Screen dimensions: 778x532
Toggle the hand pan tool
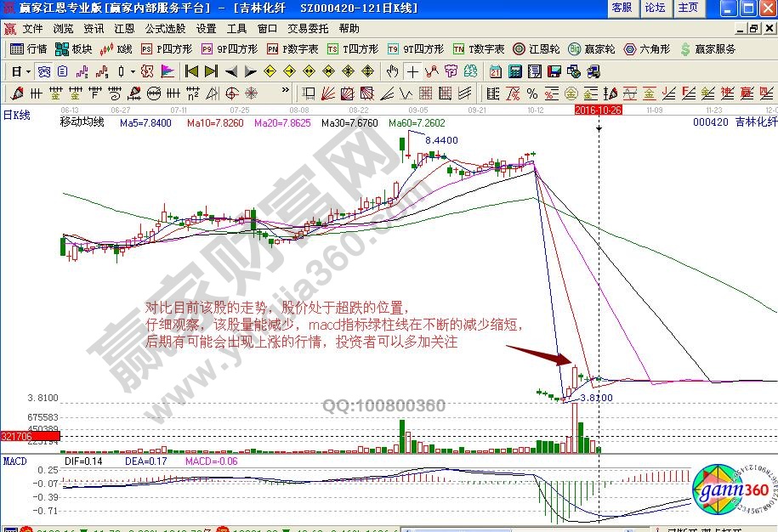click(393, 71)
